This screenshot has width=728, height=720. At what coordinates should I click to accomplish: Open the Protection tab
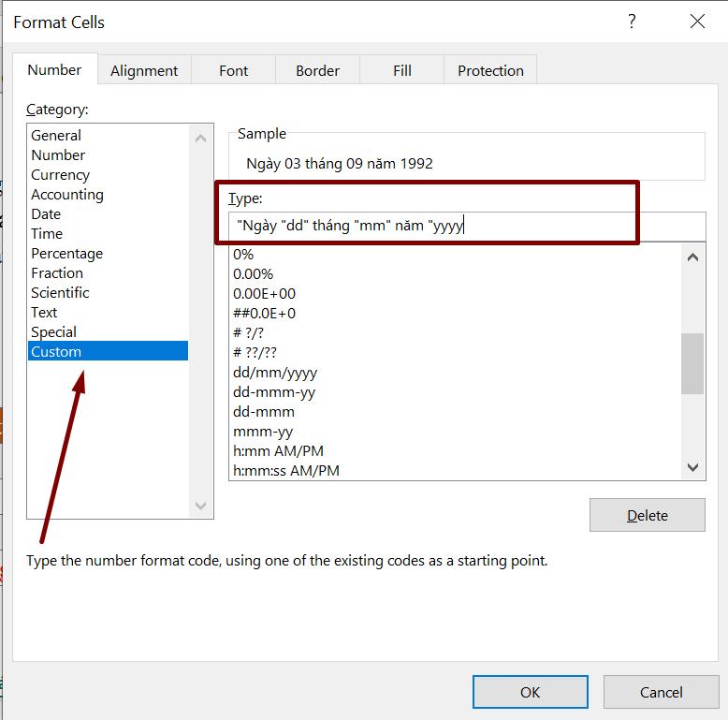[490, 70]
